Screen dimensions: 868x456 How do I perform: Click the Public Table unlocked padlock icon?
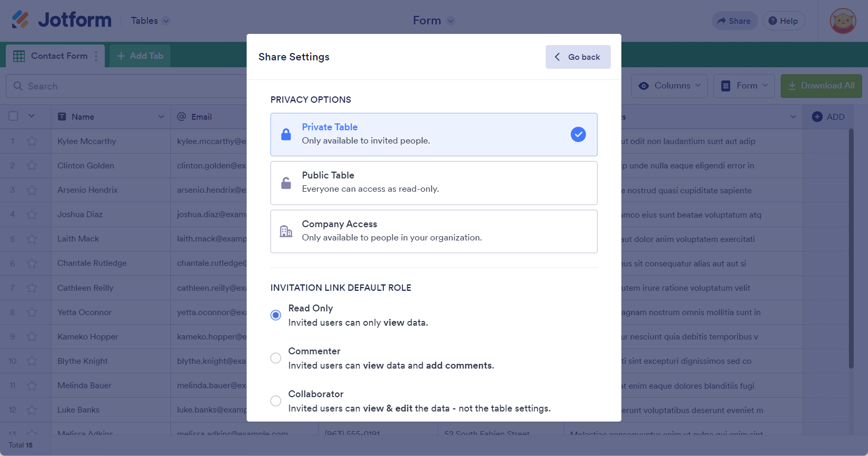pos(286,183)
